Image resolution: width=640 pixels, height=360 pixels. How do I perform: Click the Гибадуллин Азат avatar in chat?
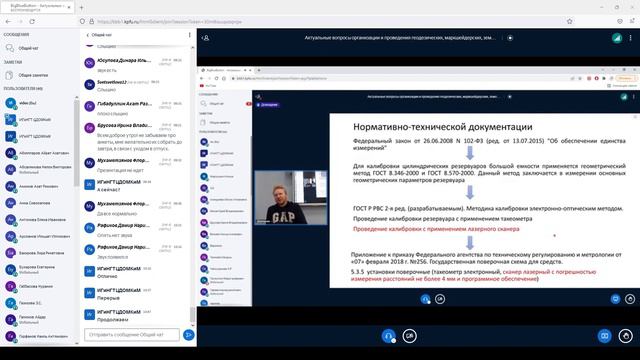(89, 106)
